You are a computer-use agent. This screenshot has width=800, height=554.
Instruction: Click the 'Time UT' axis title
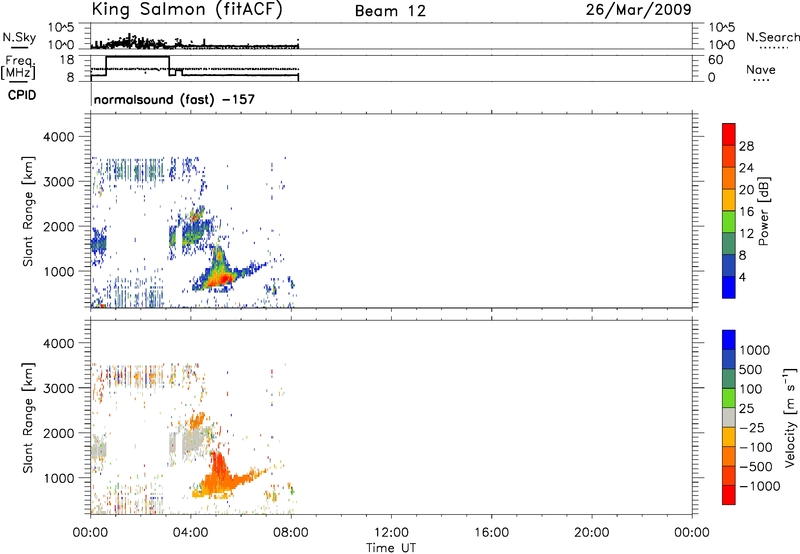pyautogui.click(x=391, y=548)
